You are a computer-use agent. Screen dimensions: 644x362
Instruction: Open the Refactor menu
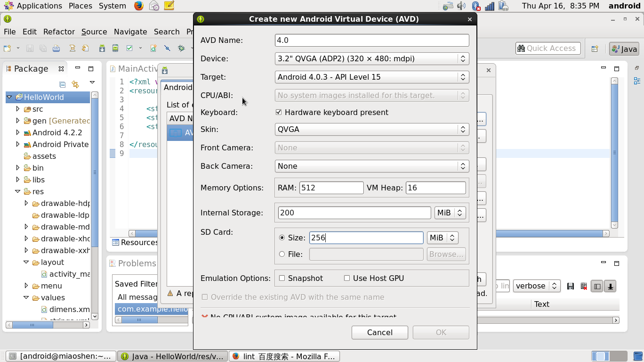pos(59,32)
